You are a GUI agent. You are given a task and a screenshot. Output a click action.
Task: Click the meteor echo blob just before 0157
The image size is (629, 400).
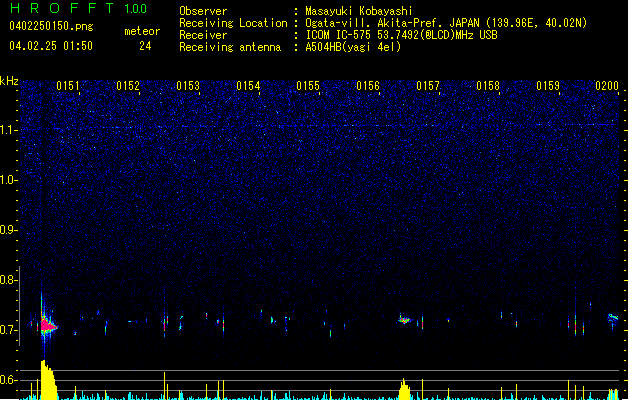pos(404,320)
